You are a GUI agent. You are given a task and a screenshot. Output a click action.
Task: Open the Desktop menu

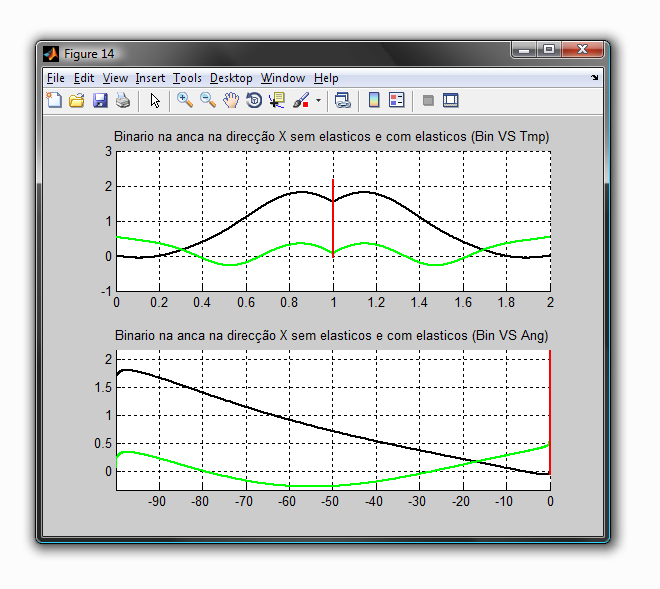[x=231, y=78]
